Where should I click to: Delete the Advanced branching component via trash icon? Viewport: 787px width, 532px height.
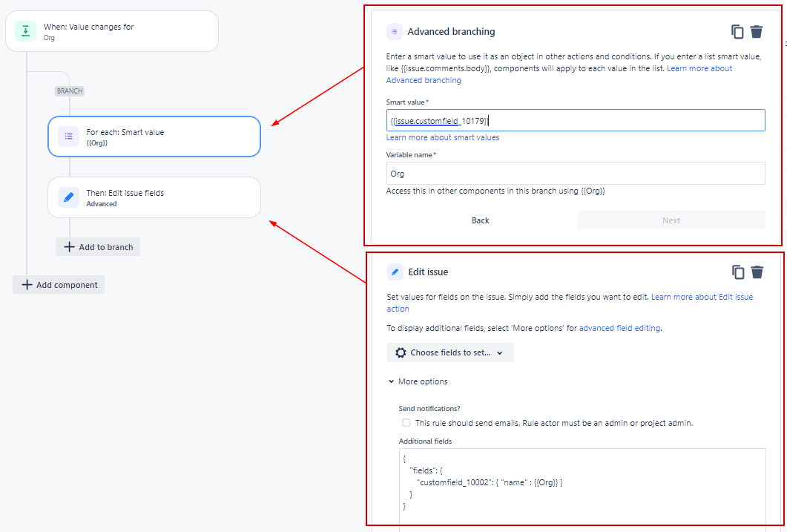757,32
